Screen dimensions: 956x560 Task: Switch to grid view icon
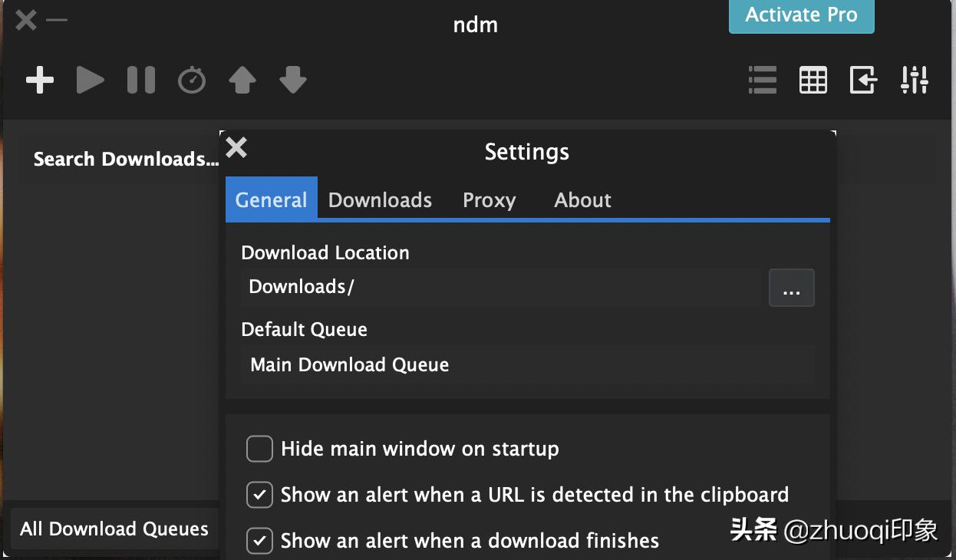tap(813, 80)
